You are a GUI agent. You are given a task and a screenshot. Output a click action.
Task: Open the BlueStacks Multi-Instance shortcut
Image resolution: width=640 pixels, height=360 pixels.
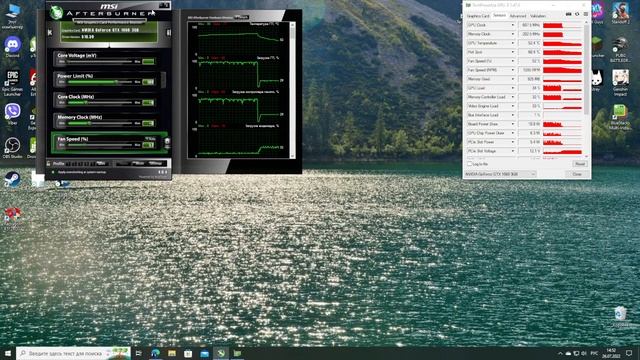(x=620, y=117)
